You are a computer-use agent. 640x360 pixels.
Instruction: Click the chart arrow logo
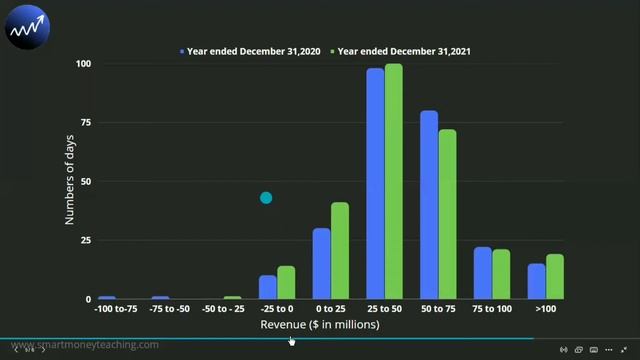[27, 27]
